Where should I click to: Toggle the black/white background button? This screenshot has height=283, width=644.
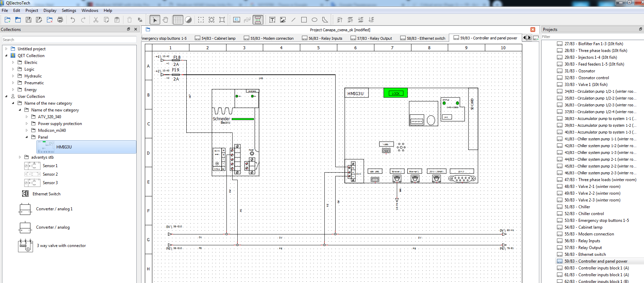(188, 20)
